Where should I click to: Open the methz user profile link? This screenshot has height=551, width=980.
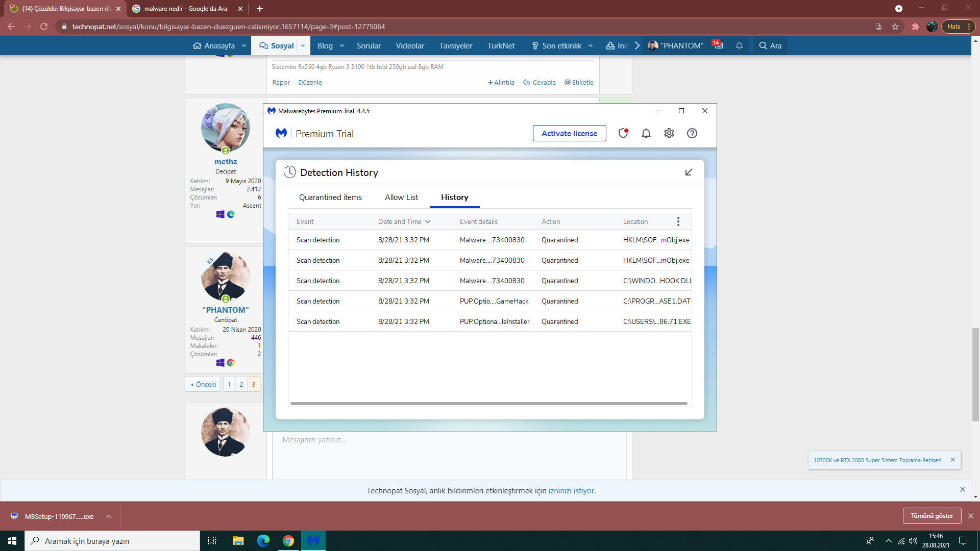pyautogui.click(x=225, y=162)
